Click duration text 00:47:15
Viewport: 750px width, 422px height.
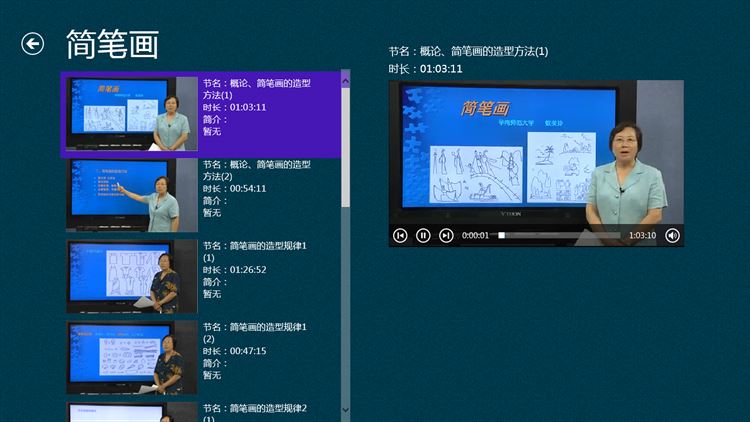[248, 351]
